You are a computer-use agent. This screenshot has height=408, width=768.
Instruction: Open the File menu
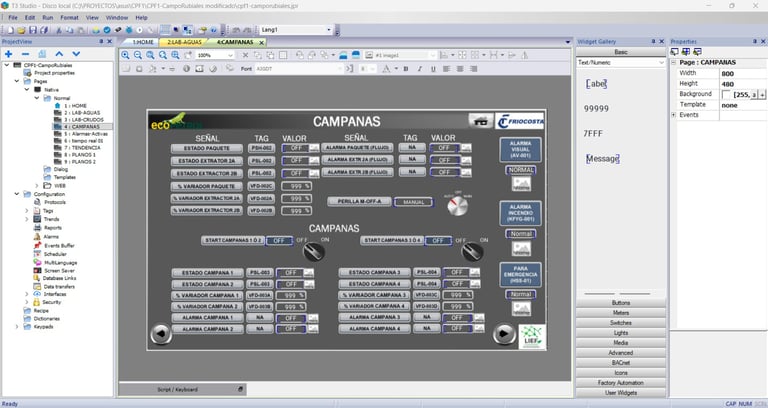point(13,18)
